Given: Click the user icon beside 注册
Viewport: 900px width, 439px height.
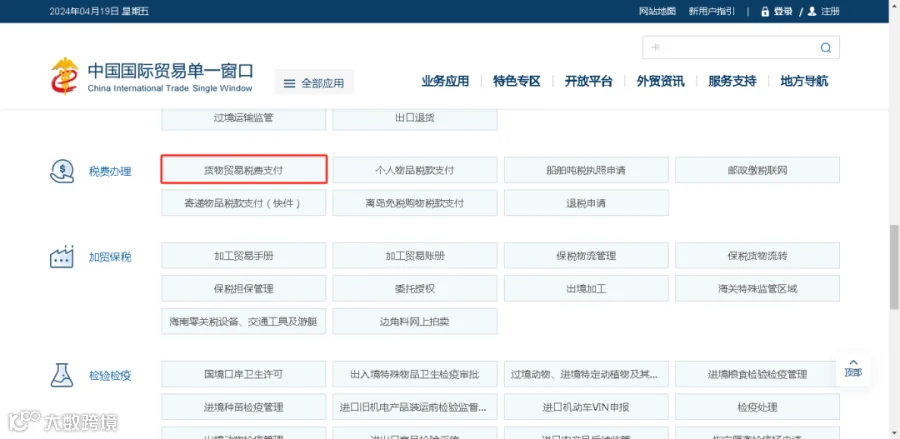Looking at the screenshot, I should coord(812,11).
